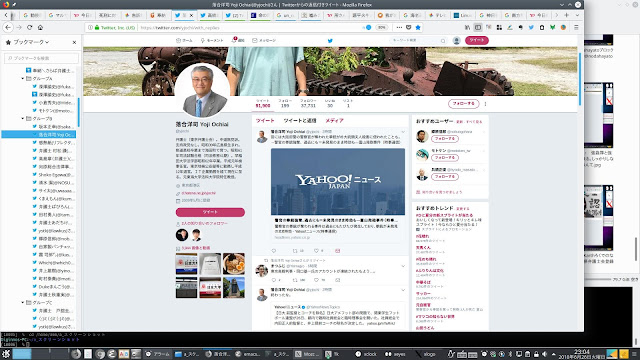This screenshot has height=360, width=640.
Task: Open Twitter messages (メッセージ) nav item
Action: [x=264, y=40]
